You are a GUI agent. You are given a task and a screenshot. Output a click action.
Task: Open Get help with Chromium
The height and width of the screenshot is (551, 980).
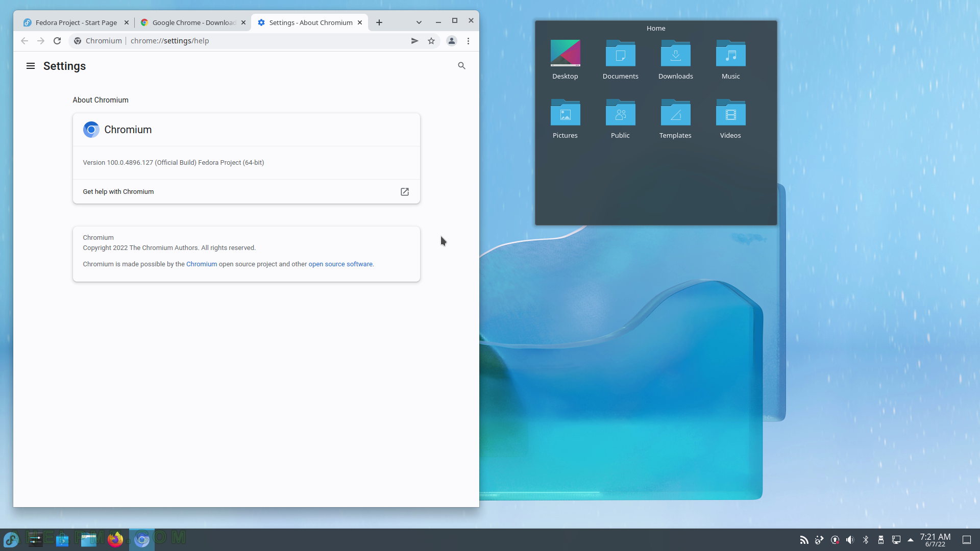246,192
